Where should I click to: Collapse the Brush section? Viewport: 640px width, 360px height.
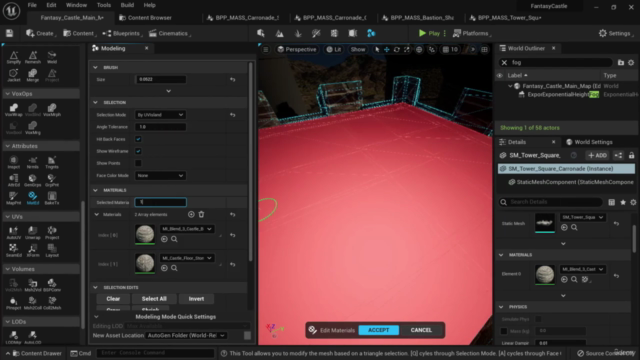96,67
